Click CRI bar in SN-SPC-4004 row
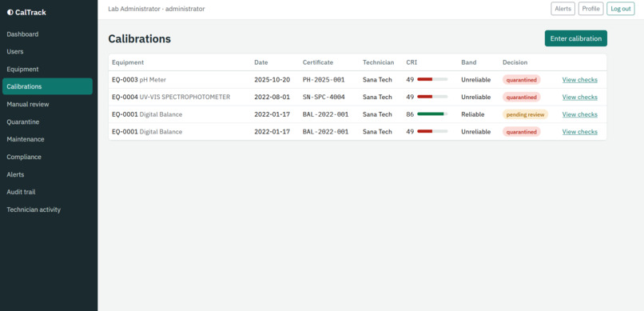The image size is (644, 311). coord(432,97)
